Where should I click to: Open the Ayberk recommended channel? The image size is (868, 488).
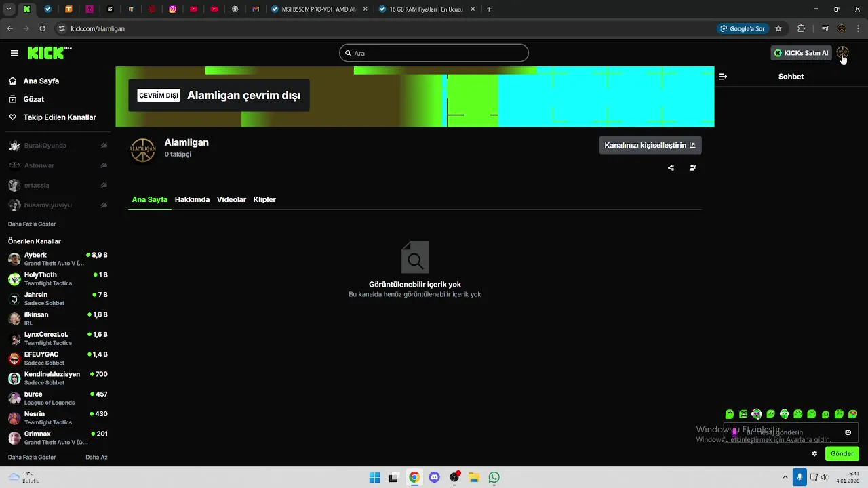click(58, 259)
